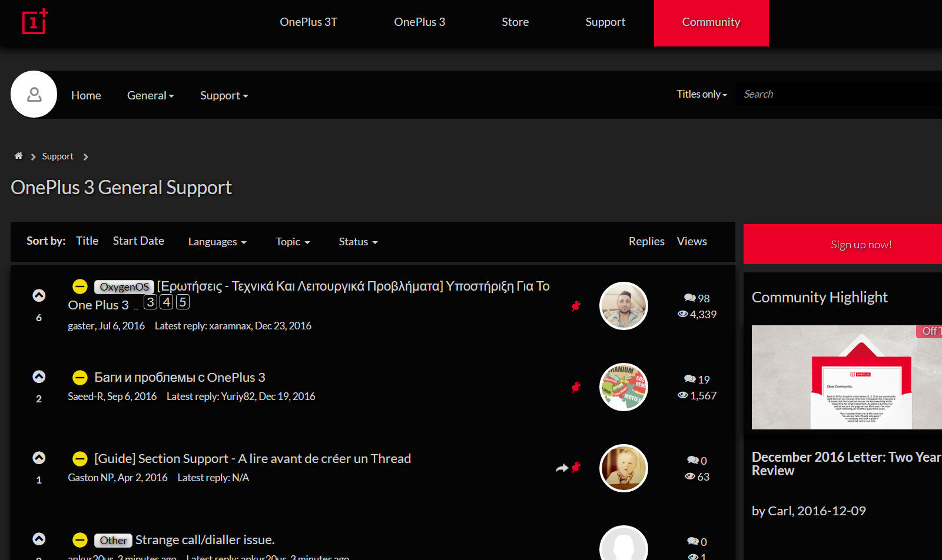Open Saeed-R's profile link
This screenshot has height=560, width=942.
click(85, 396)
